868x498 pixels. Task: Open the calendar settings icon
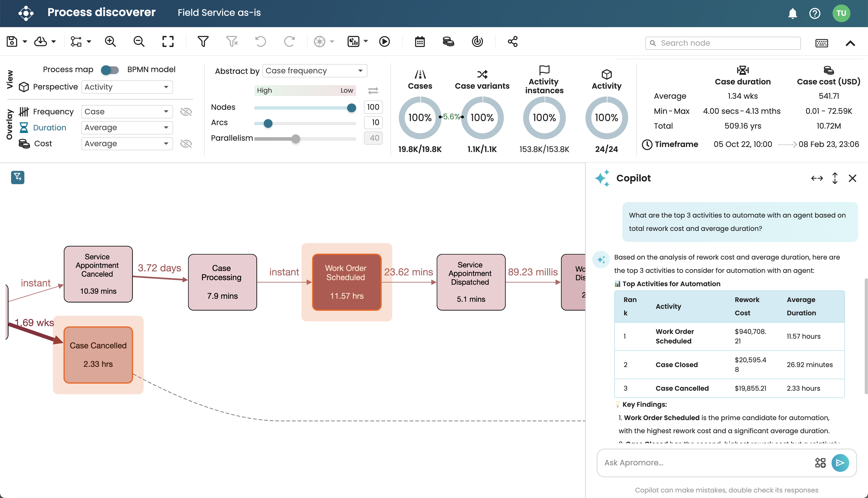(x=420, y=42)
